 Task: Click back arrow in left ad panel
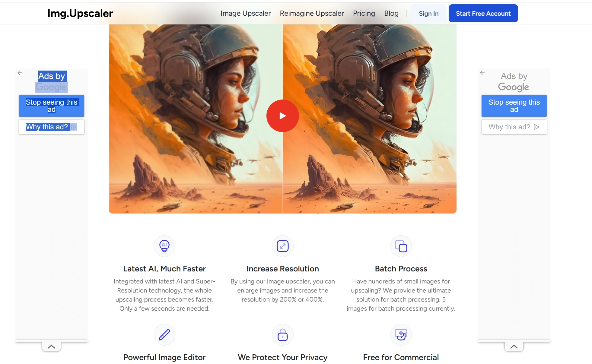20,73
